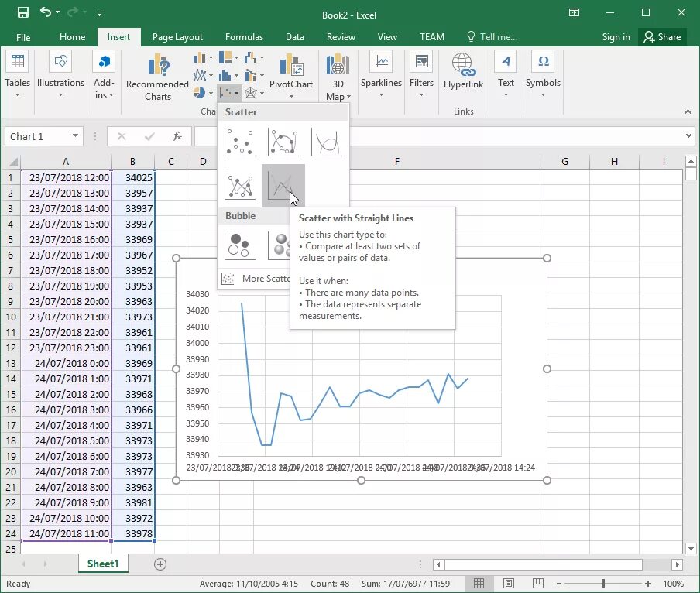Image resolution: width=700 pixels, height=593 pixels.
Task: Click the Sign in link
Action: [x=616, y=37]
